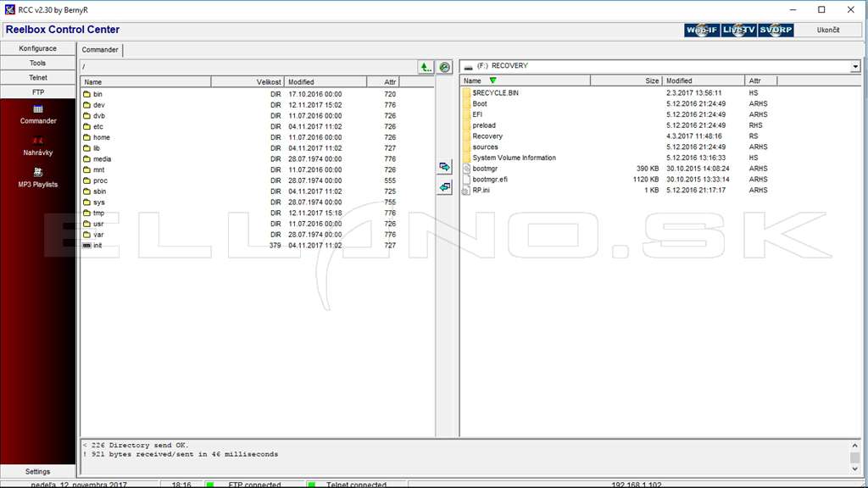Click the RCC application title icon
This screenshot has width=868, height=488.
[x=10, y=9]
